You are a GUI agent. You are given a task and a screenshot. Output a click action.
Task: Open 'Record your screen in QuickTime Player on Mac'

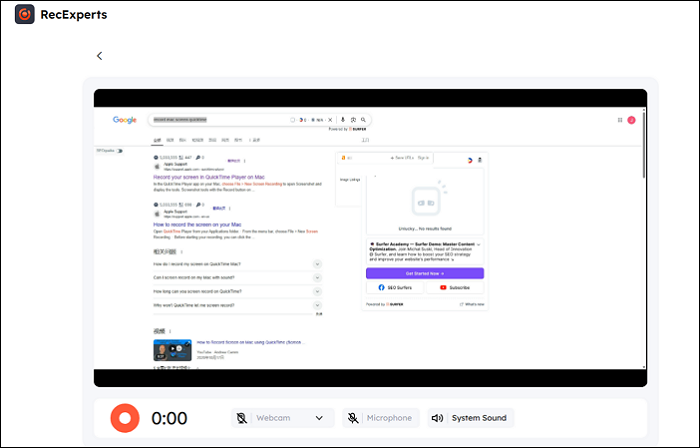click(x=209, y=177)
